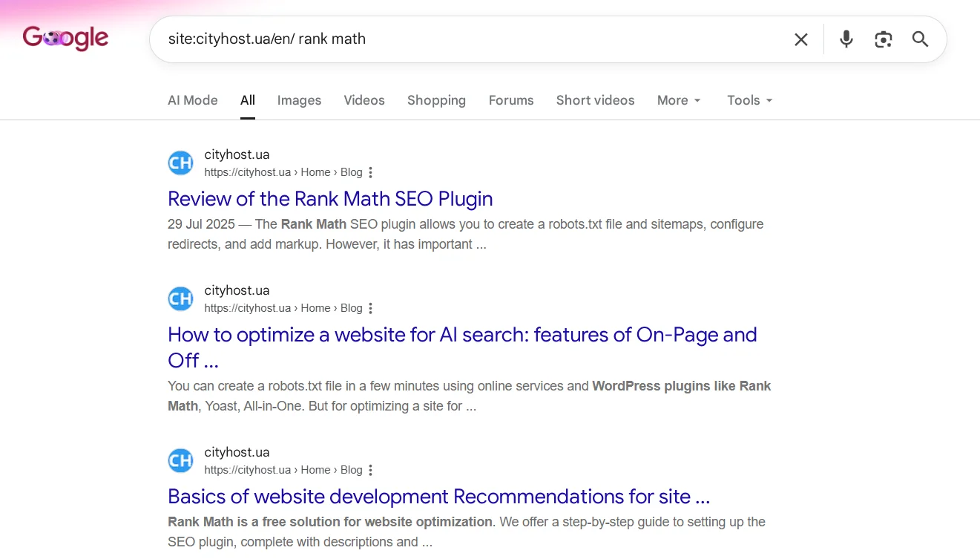980x559 pixels.
Task: Click the snippet dated 29 Jul 2025
Action: click(466, 235)
